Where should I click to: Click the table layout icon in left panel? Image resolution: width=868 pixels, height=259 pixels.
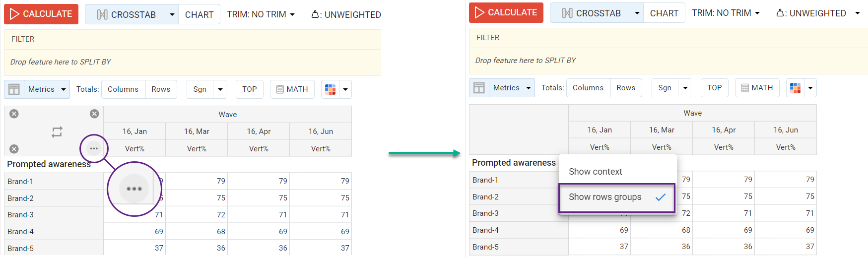[x=14, y=89]
